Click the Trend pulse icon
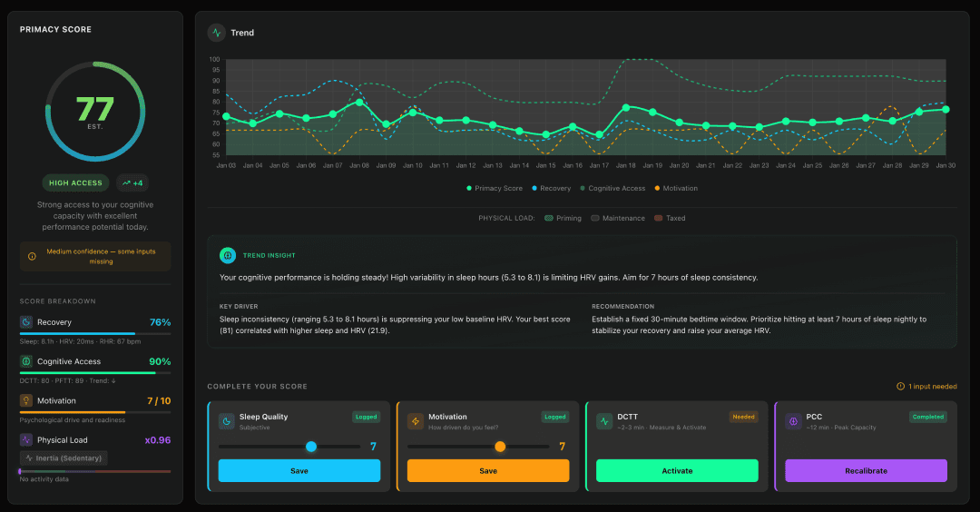 216,33
